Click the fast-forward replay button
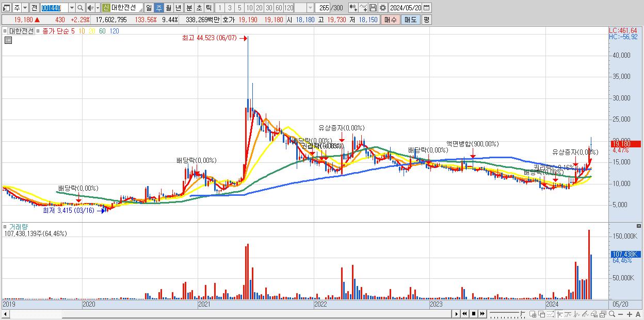This screenshot has width=644, height=320. 482,314
